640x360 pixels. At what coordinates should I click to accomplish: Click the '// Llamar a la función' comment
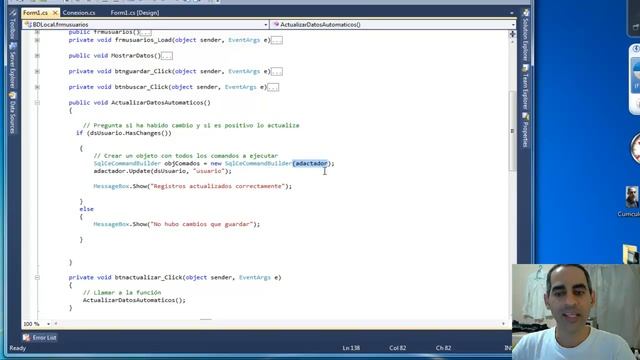point(122,293)
